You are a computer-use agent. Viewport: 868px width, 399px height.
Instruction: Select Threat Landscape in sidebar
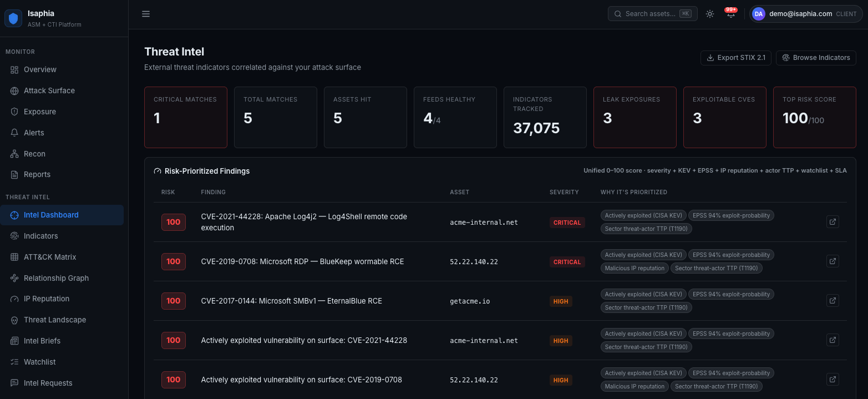(x=62, y=320)
